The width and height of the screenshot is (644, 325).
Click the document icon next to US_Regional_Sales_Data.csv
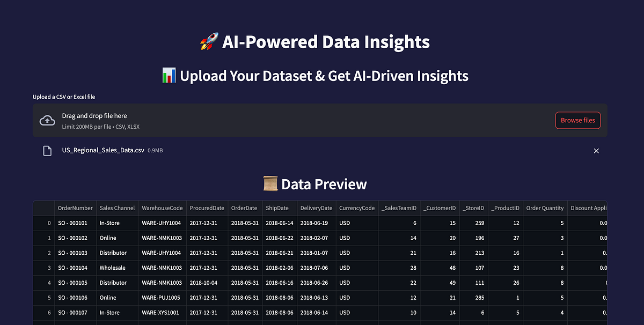pyautogui.click(x=47, y=150)
